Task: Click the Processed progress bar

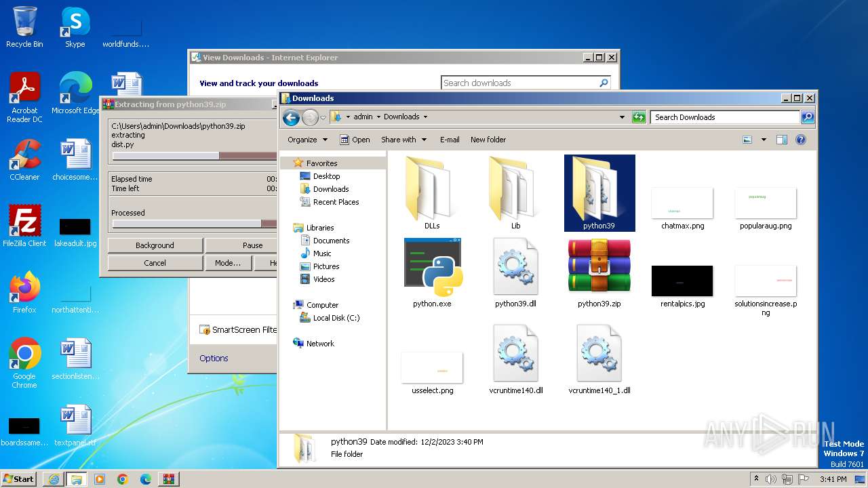Action: click(194, 224)
